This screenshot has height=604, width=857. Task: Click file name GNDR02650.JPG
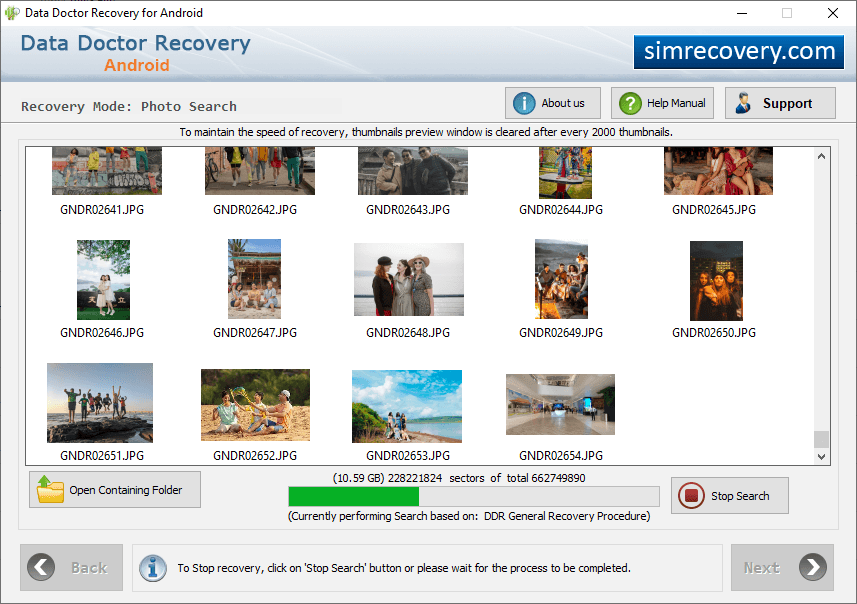[714, 333]
